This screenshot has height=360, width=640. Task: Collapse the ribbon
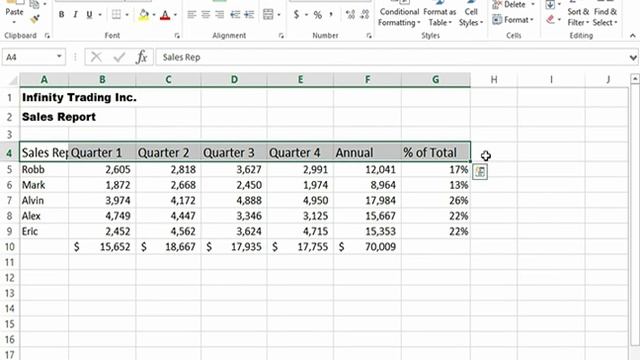click(632, 36)
